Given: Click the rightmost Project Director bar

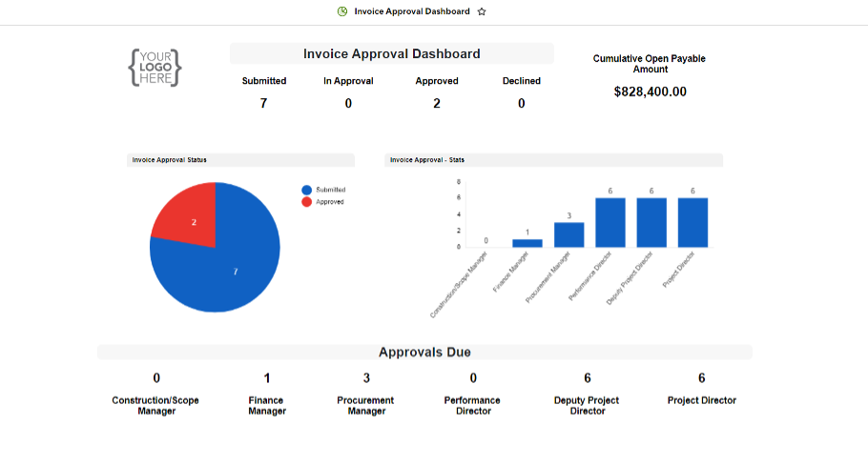Looking at the screenshot, I should point(692,222).
